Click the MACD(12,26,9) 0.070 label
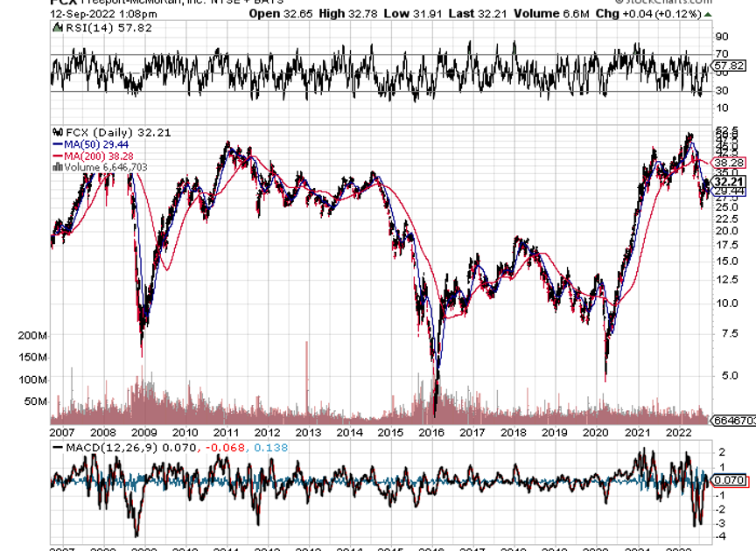The height and width of the screenshot is (551, 756). (x=131, y=448)
